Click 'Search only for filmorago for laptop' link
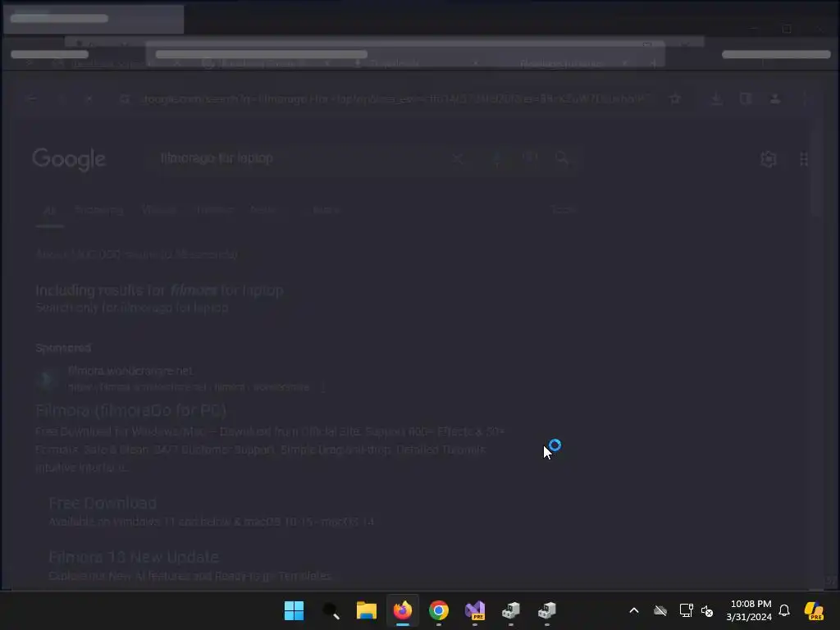Viewport: 840px width, 630px height. pyautogui.click(x=132, y=308)
